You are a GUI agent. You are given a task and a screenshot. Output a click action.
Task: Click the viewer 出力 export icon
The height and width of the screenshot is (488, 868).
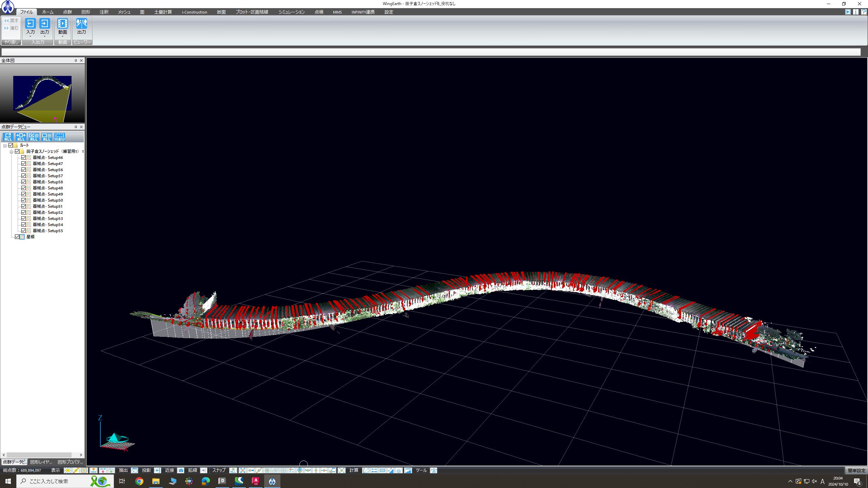pos(81,23)
